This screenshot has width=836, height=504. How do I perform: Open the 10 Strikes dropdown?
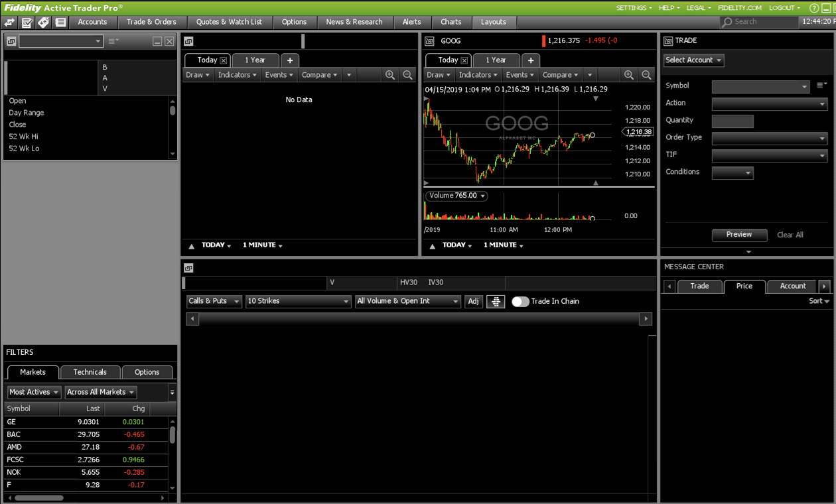click(298, 301)
